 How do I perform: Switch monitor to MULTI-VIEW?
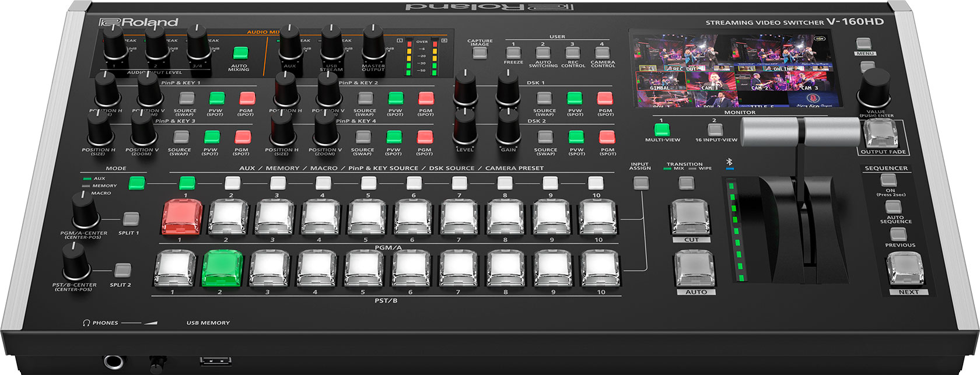pos(662,129)
